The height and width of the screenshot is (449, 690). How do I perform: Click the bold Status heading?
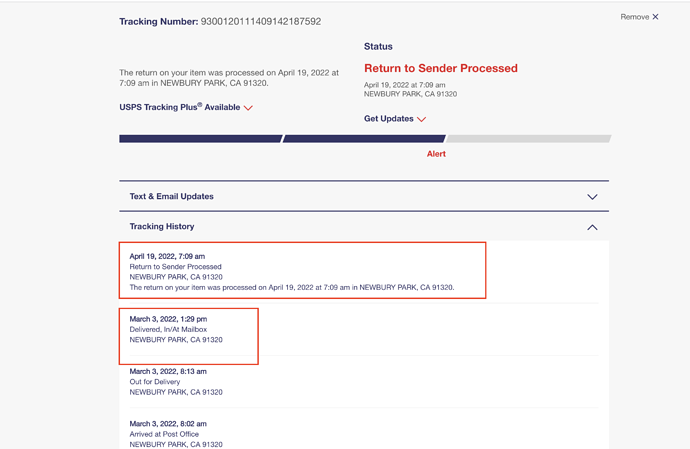[x=378, y=46]
